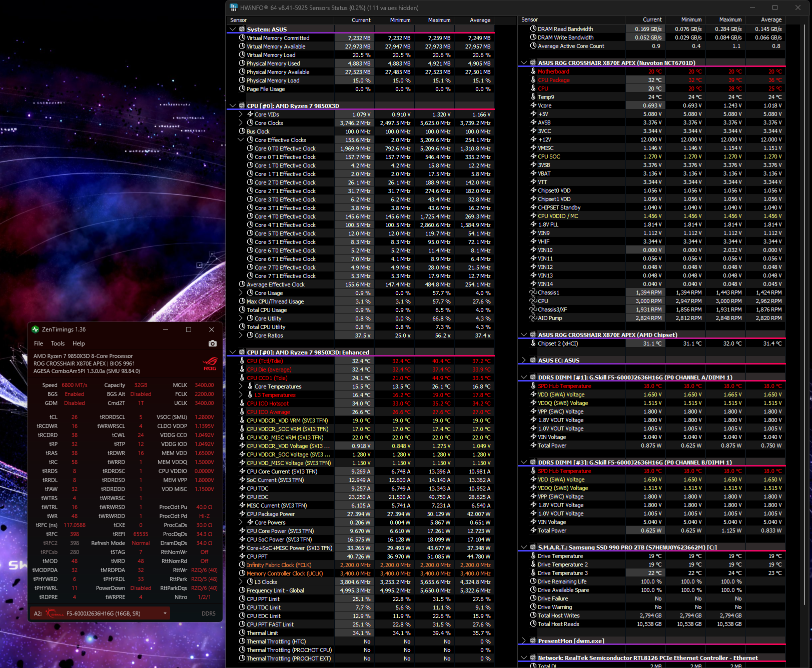812x668 pixels.
Task: Select the CPU SOC voltage row
Action: click(651, 156)
